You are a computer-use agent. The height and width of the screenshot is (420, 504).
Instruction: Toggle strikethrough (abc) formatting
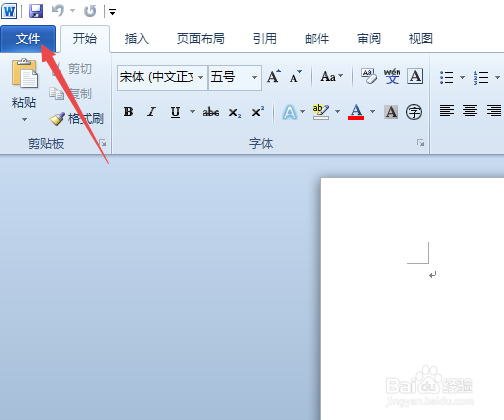coord(211,112)
